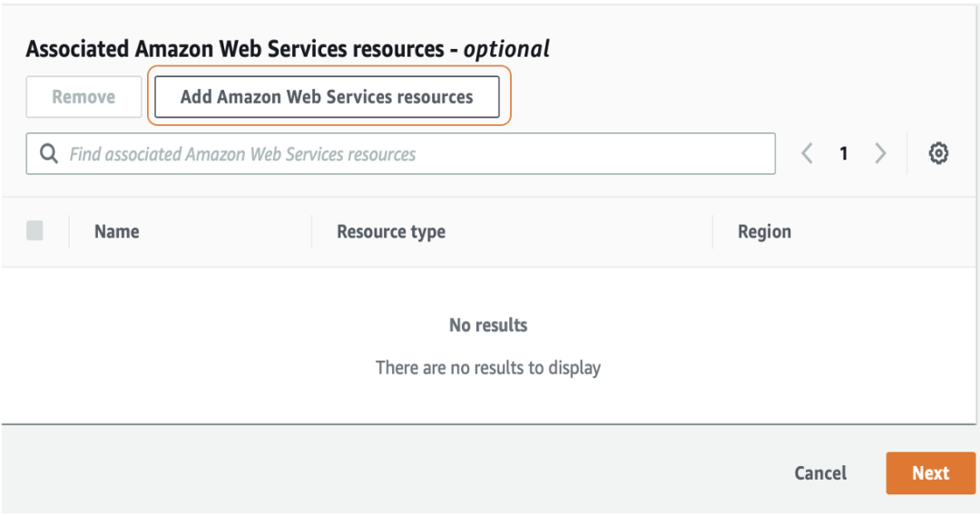
Task: Click the divider between Resource type and Region columns
Action: click(x=712, y=231)
